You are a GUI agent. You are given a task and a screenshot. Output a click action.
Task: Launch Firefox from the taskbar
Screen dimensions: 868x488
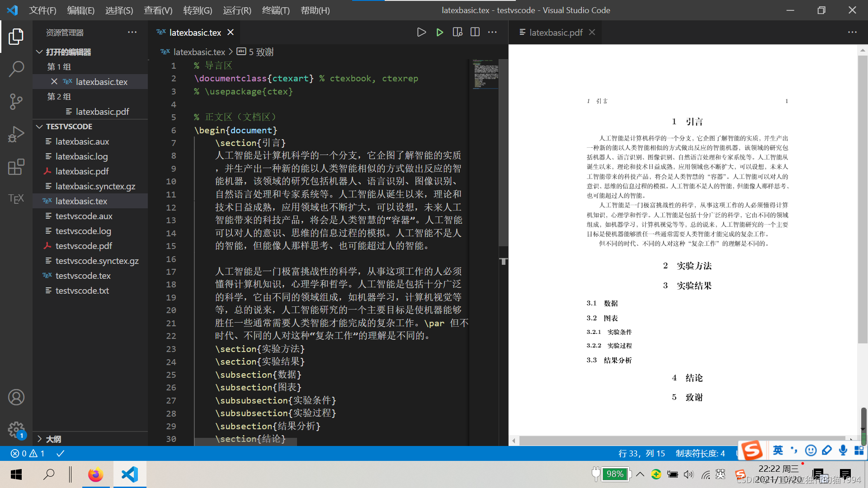[x=95, y=474]
